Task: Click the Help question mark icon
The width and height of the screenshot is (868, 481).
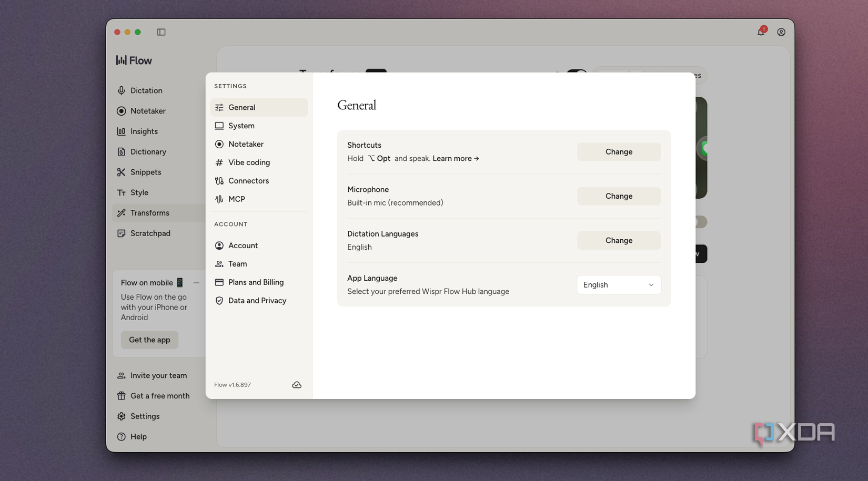Action: tap(122, 437)
